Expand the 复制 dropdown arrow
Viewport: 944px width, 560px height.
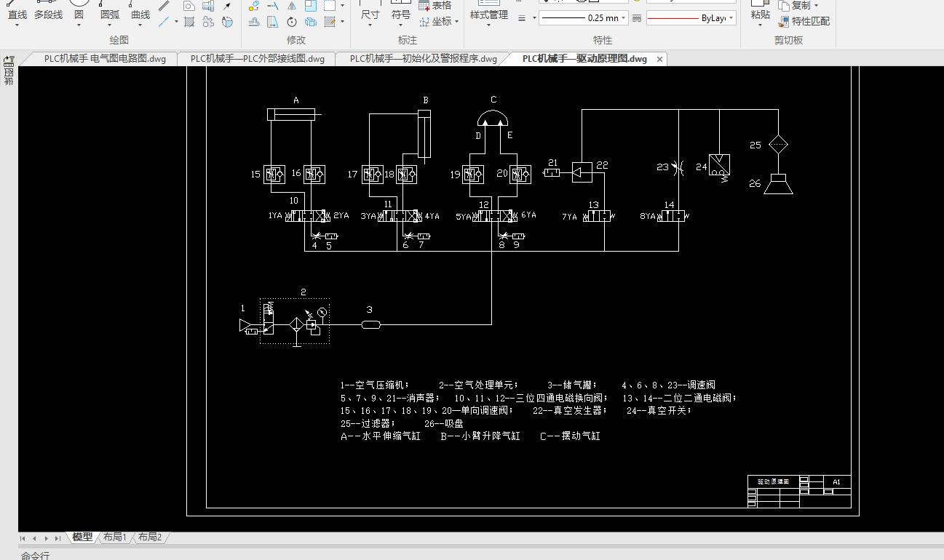click(x=816, y=6)
